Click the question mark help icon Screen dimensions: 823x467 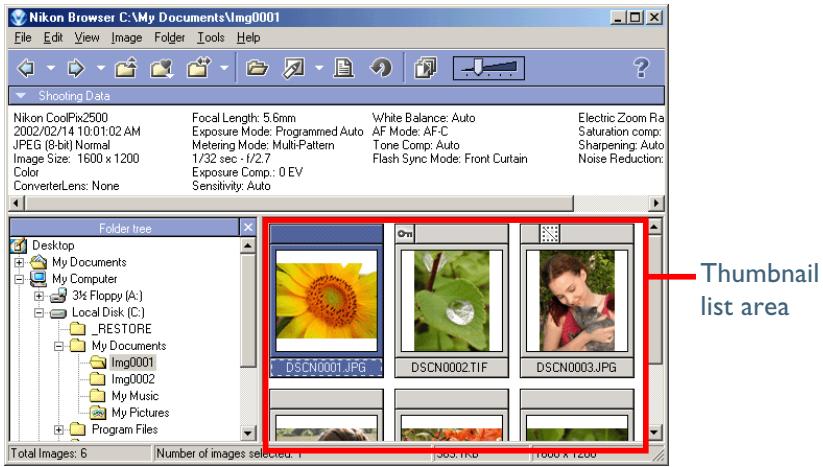point(641,68)
